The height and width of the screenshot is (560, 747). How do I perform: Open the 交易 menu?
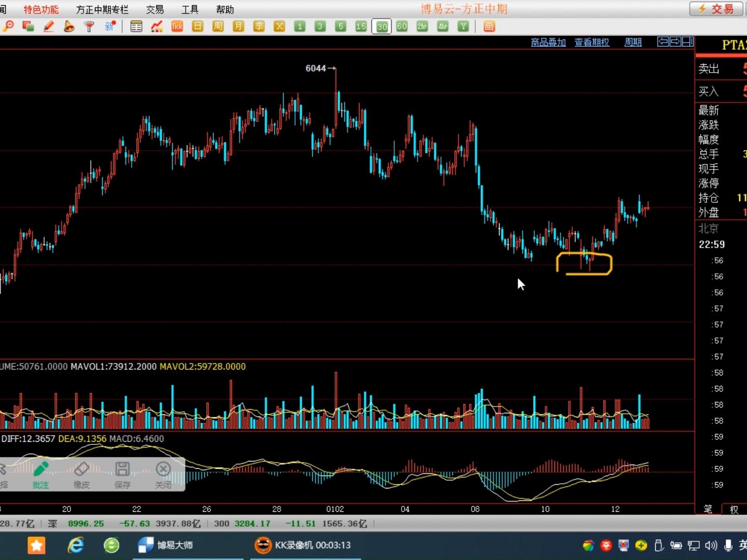coord(155,9)
